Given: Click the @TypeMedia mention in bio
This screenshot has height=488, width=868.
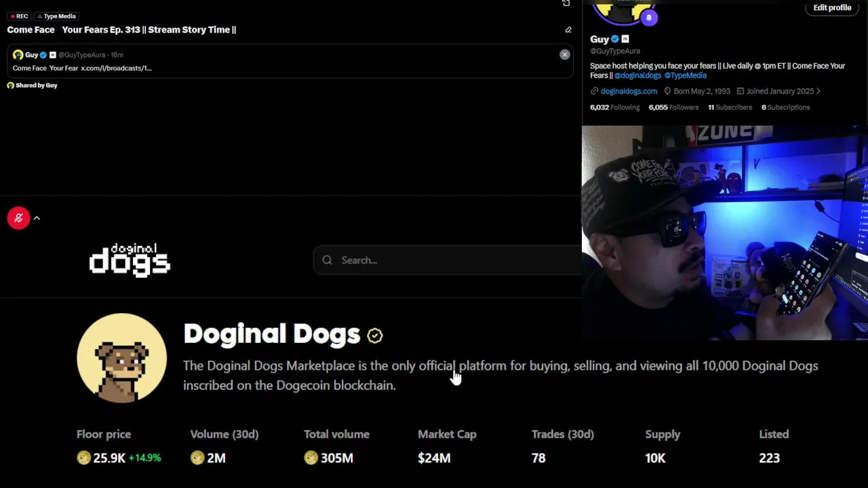Looking at the screenshot, I should (685, 75).
